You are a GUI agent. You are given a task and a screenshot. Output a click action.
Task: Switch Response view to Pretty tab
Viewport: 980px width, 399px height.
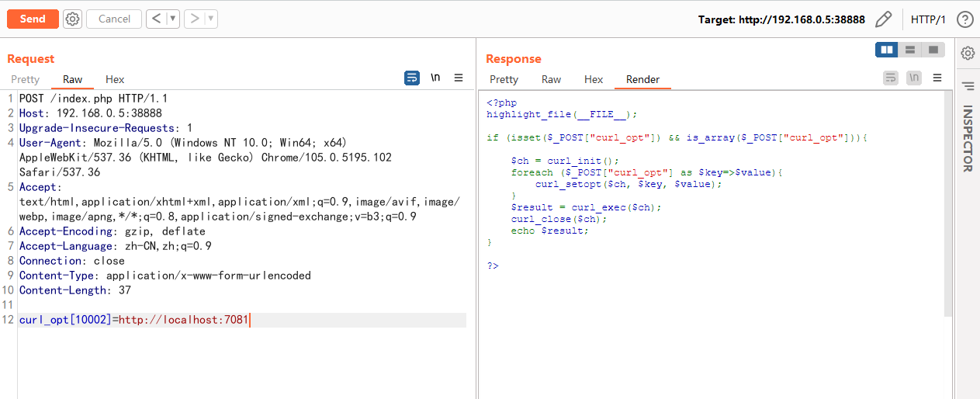[x=504, y=79]
